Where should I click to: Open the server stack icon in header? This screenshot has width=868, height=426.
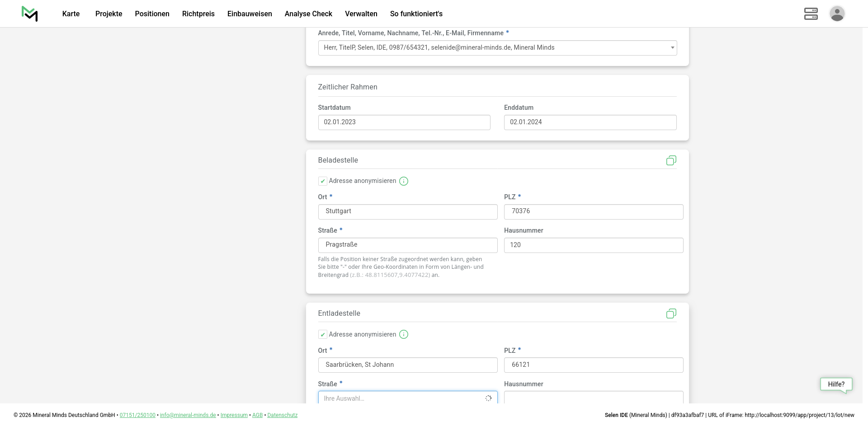811,14
